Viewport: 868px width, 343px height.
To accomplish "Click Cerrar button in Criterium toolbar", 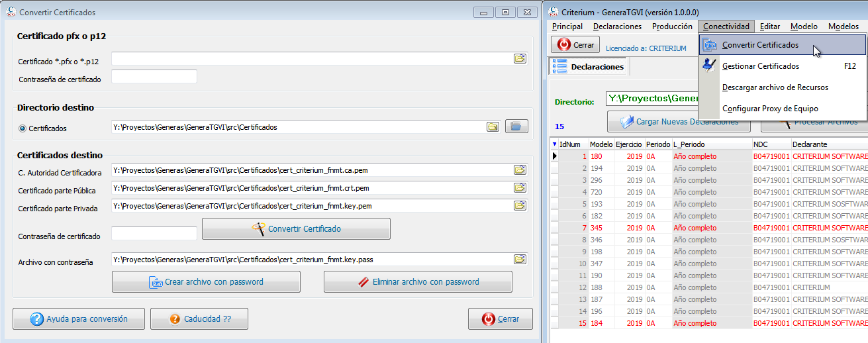I will tap(575, 44).
